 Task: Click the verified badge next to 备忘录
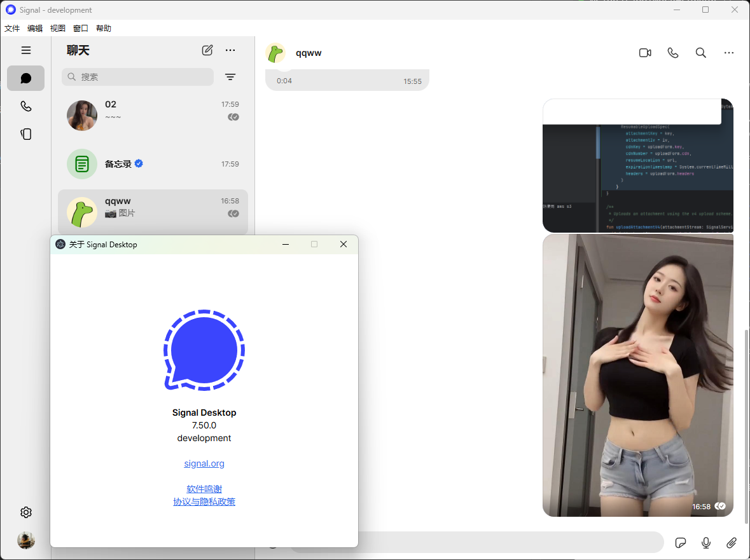139,163
